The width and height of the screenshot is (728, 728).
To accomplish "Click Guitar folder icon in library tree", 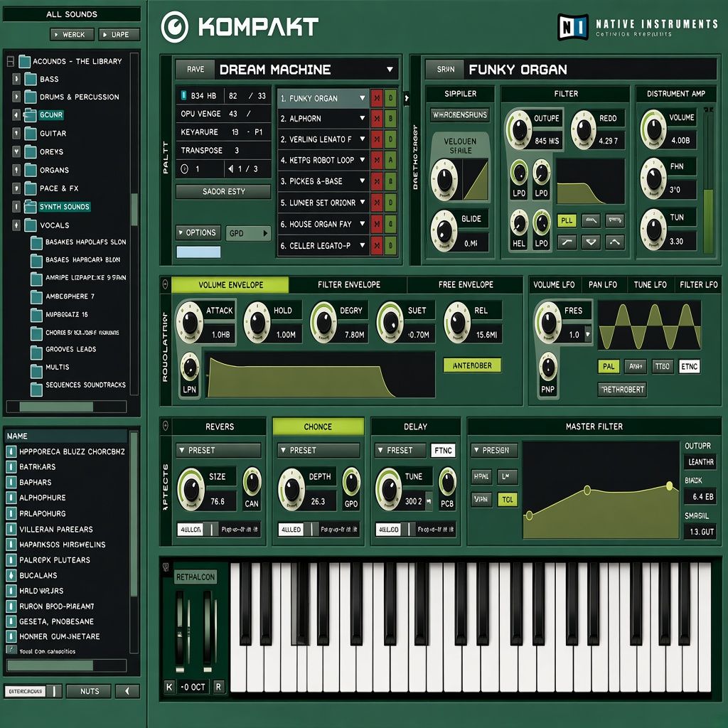I will pyautogui.click(x=31, y=134).
